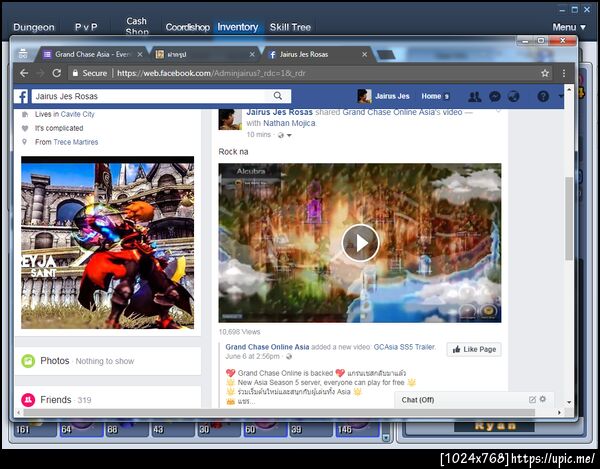Click the Jairus Jes profile picture in the top bar
The image size is (600, 469).
click(x=364, y=96)
